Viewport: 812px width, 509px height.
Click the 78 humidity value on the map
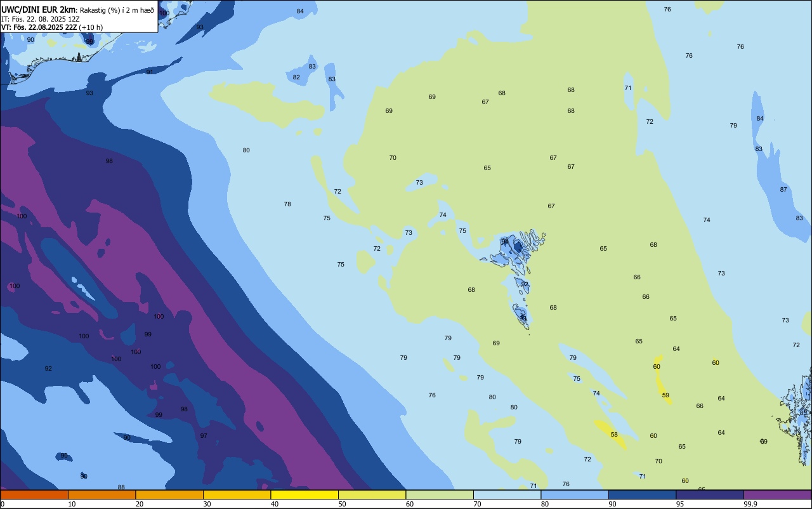click(287, 204)
